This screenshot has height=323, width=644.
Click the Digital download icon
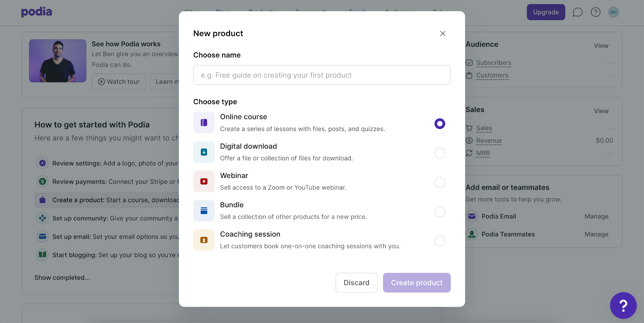click(x=204, y=152)
